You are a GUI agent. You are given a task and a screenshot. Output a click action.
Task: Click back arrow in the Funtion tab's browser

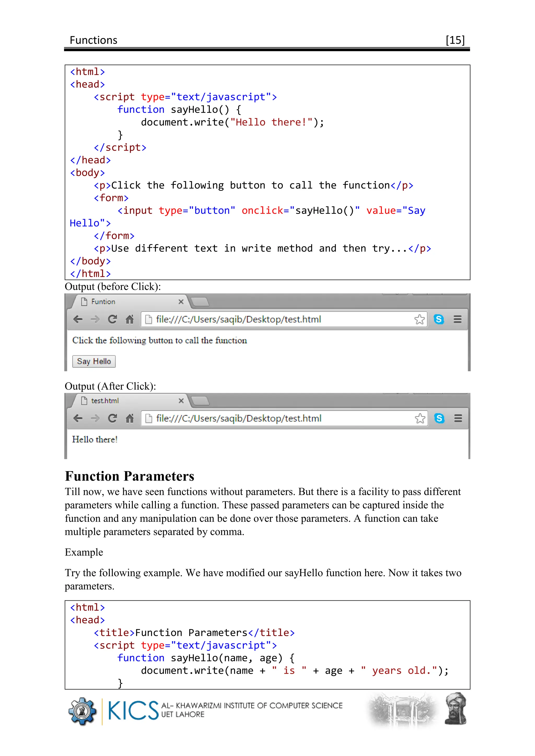(x=78, y=319)
